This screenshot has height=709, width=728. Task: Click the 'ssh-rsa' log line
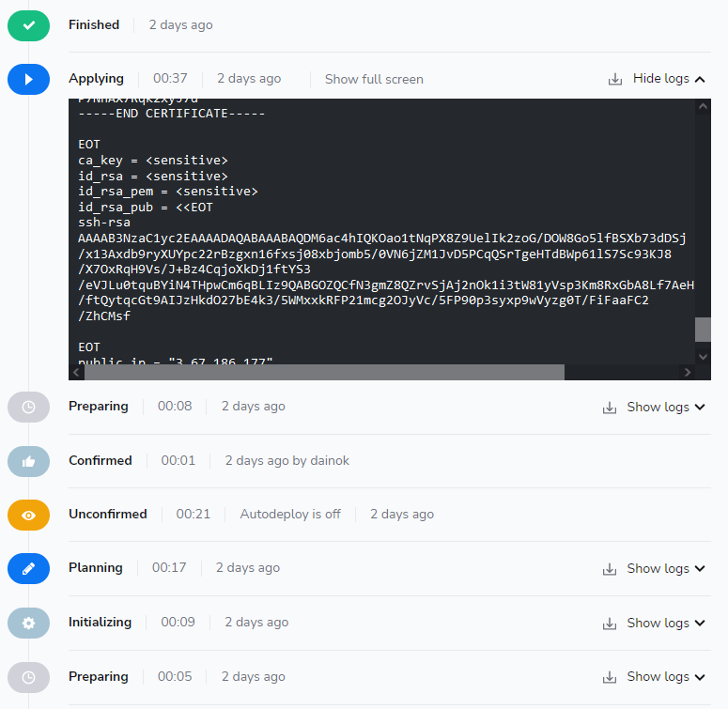[104, 223]
